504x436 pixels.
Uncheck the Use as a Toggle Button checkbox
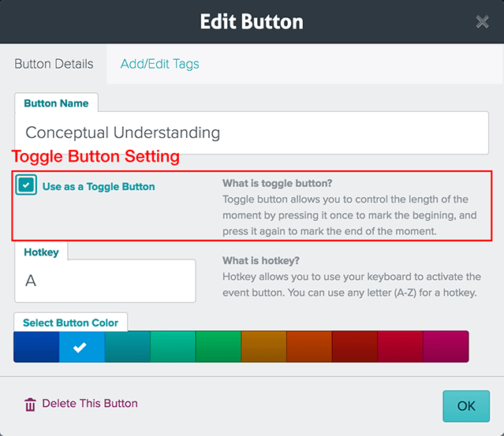pos(26,185)
